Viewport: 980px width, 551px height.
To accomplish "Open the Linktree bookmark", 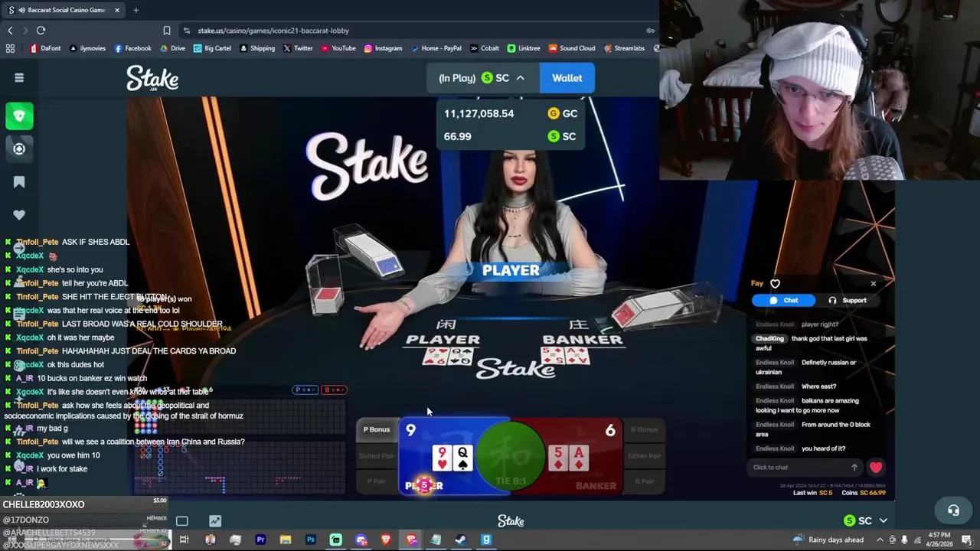I will click(523, 48).
